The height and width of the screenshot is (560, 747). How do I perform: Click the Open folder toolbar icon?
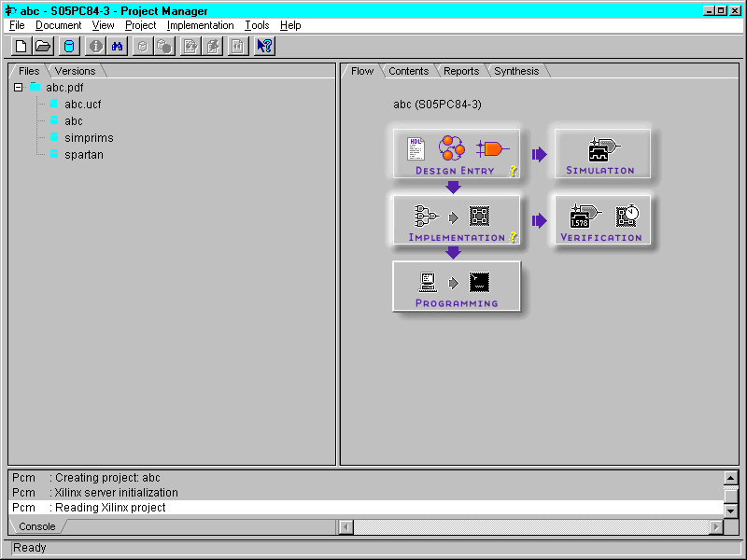click(x=43, y=46)
